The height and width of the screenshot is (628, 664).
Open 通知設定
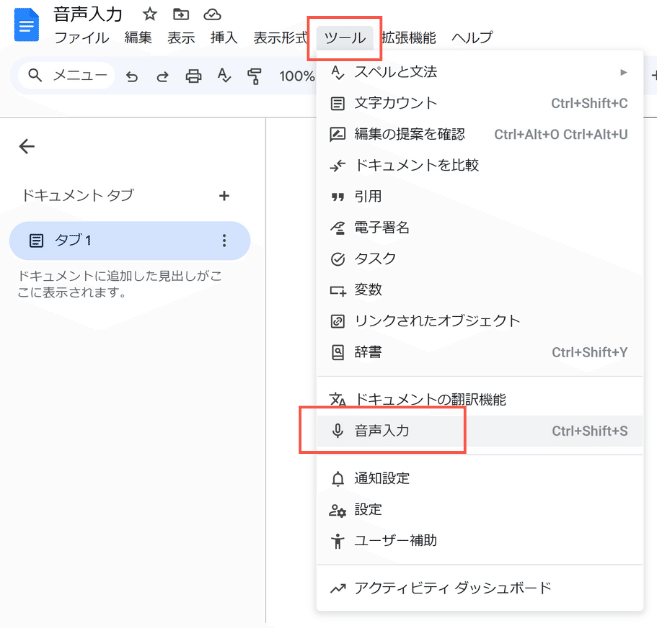(x=479, y=479)
